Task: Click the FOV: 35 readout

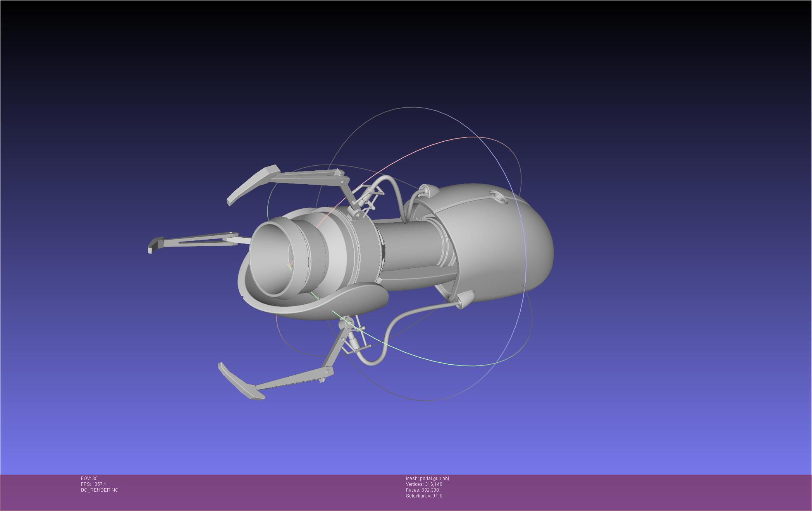Action: [89, 478]
